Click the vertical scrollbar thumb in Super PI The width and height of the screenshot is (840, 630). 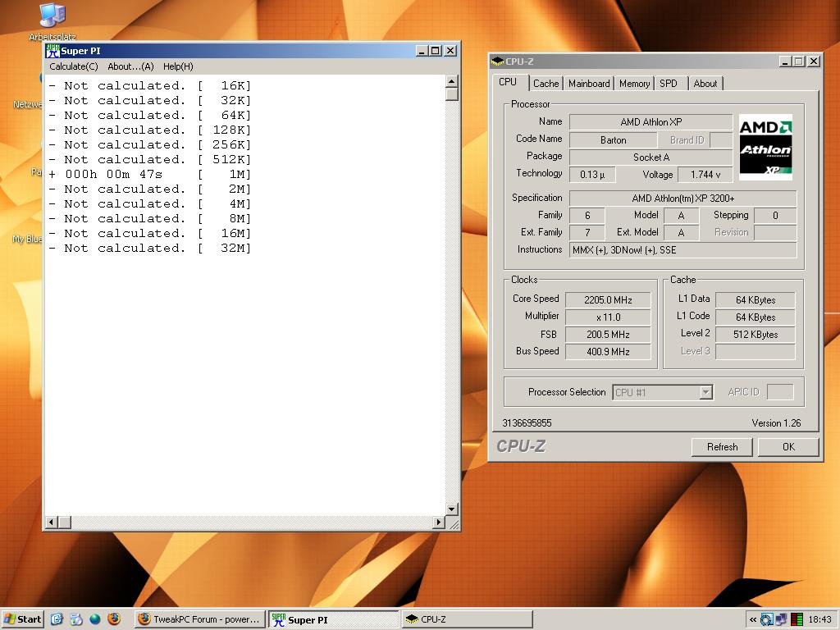452,94
